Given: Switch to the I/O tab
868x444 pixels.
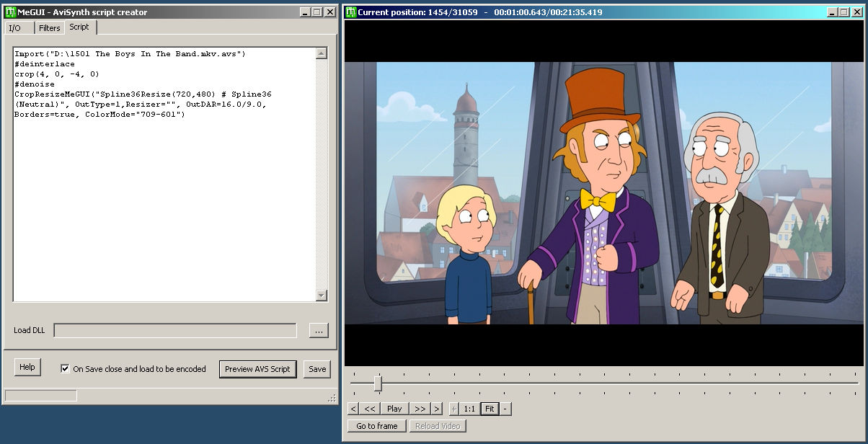Looking at the screenshot, I should click(x=14, y=28).
